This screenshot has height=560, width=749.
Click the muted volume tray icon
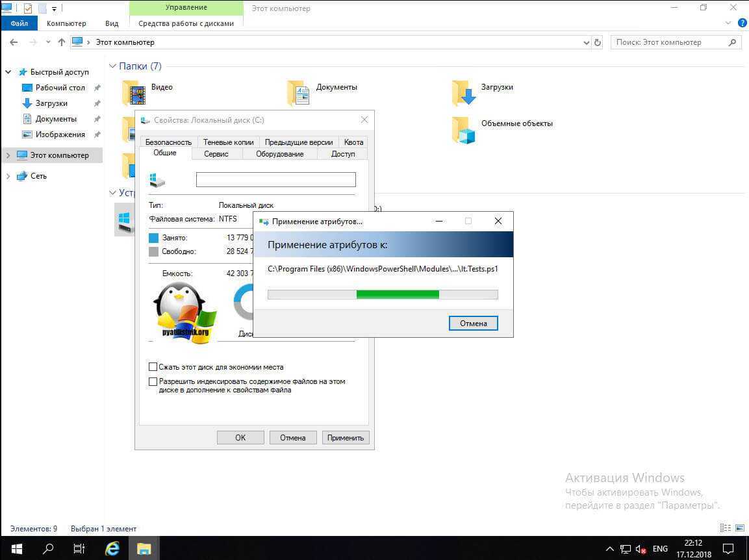640,549
